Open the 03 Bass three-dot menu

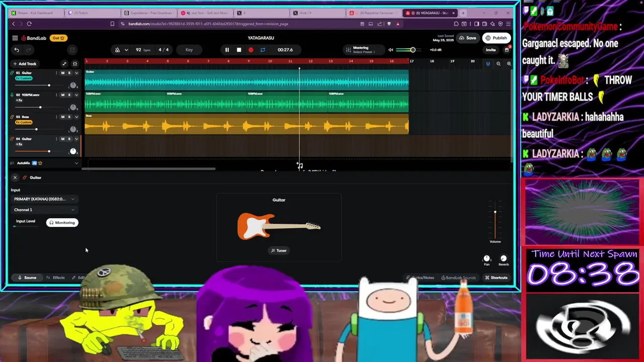56,117
